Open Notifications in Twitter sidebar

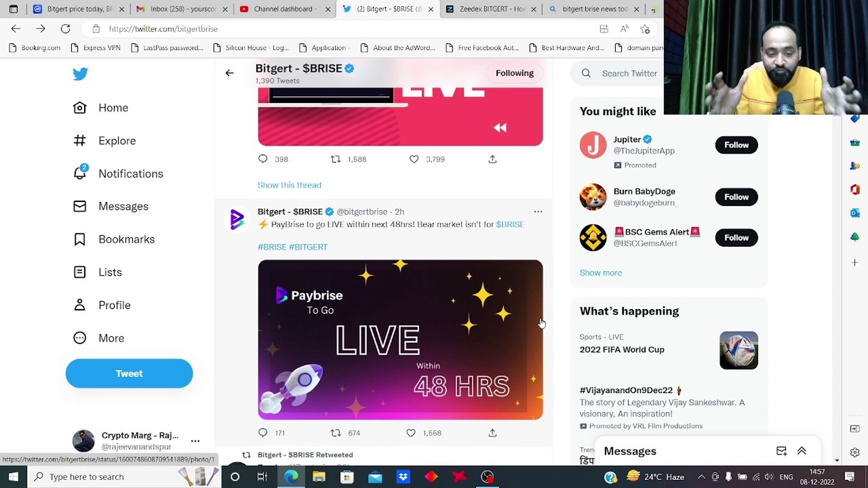point(118,174)
